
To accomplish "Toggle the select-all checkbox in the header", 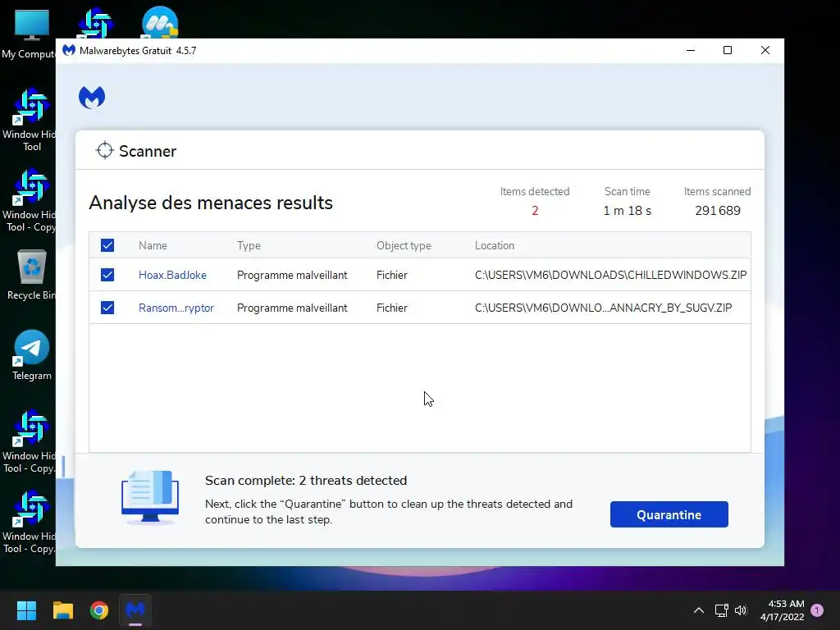I will click(107, 245).
